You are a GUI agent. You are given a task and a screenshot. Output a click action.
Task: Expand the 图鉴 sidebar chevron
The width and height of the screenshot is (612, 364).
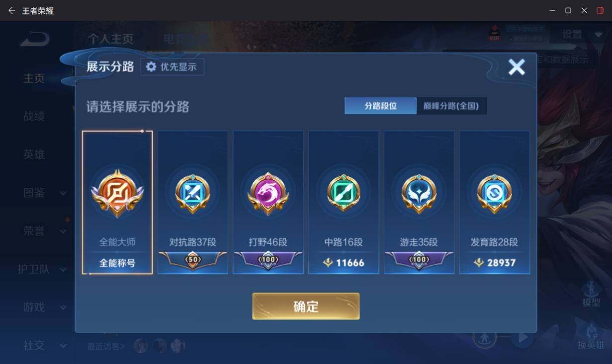(63, 193)
